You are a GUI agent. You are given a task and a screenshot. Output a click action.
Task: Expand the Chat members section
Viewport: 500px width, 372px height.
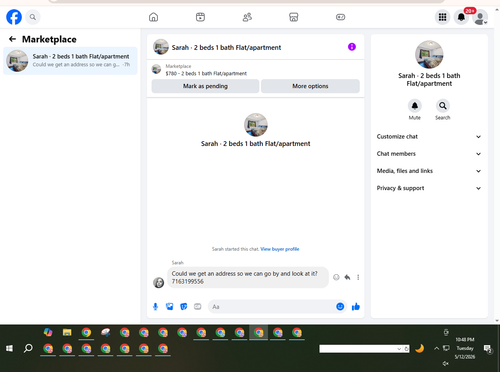[429, 154]
